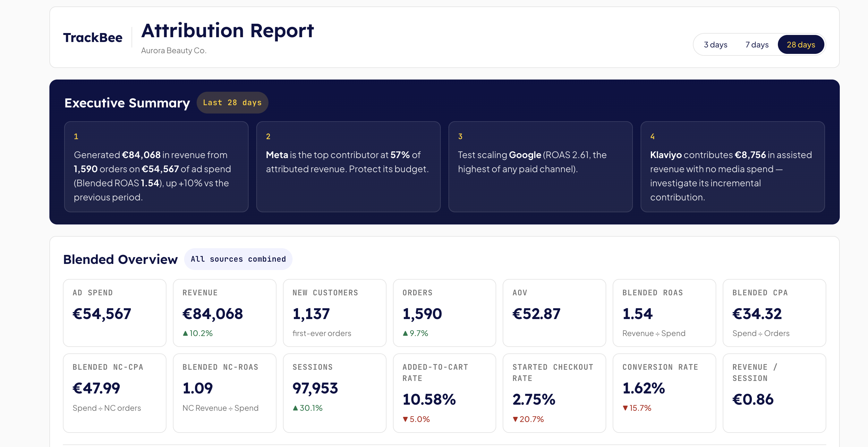Click the Blended NC-ROAS 1.09 value
Image resolution: width=868 pixels, height=447 pixels.
point(198,388)
